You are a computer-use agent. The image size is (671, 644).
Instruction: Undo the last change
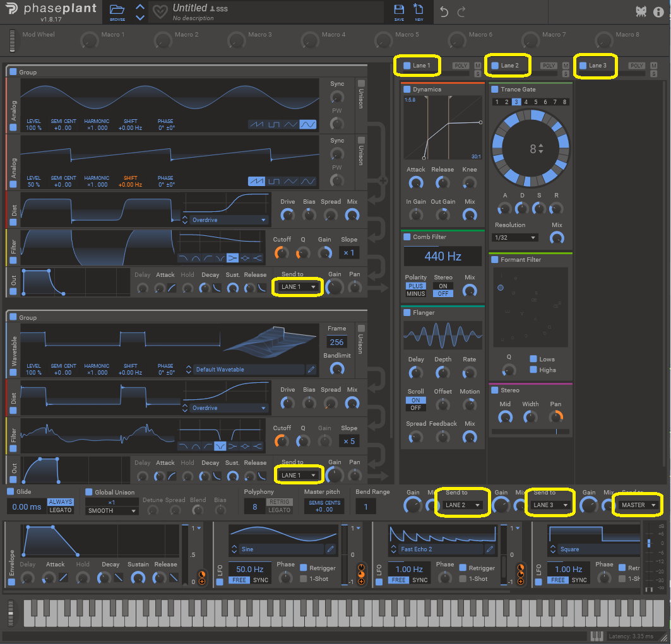(444, 12)
